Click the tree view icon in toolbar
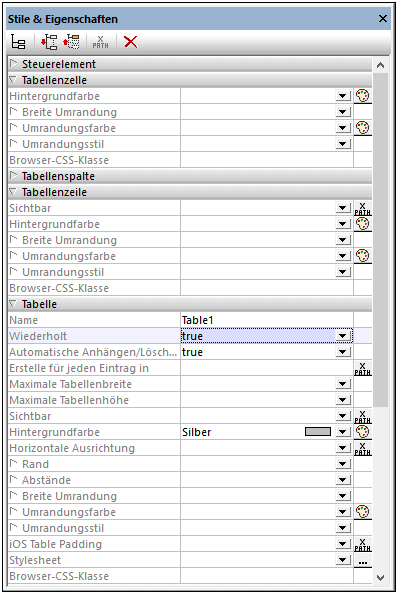The image size is (398, 594). coord(18,42)
